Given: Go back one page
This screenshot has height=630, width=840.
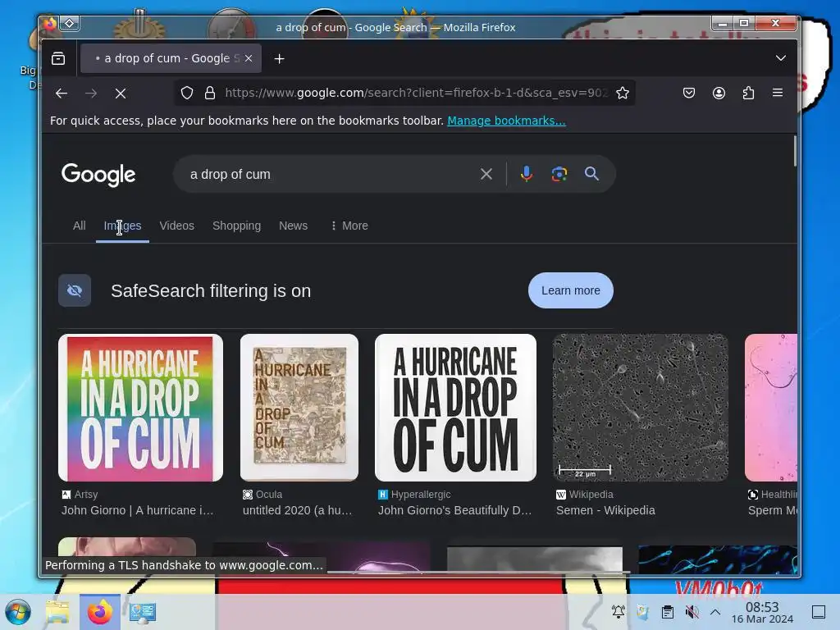Looking at the screenshot, I should (62, 94).
